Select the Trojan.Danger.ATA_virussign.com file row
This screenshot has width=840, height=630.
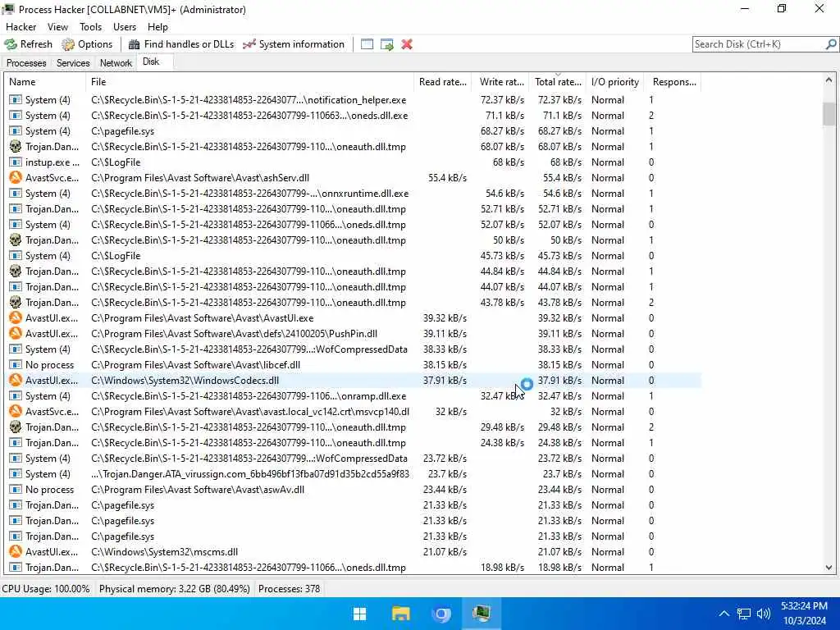[353, 473]
